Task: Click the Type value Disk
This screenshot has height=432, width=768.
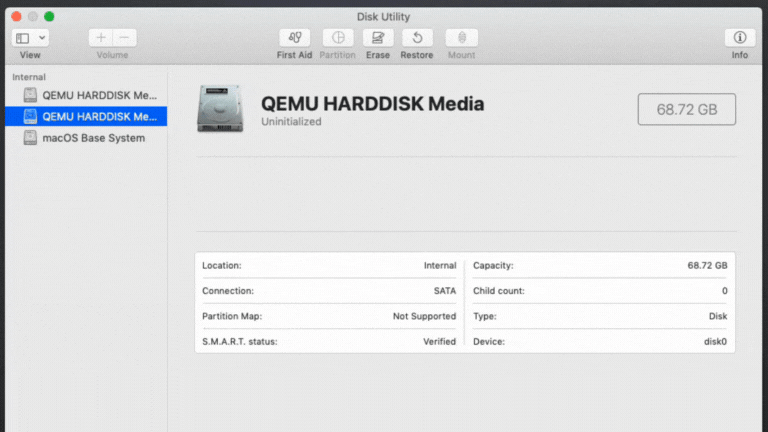Action: [718, 316]
